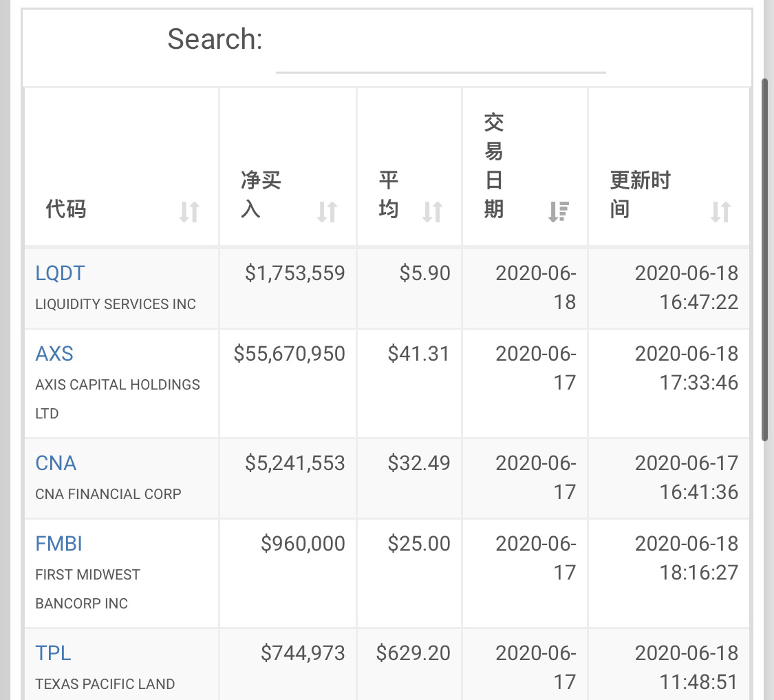Sort by 更新时间 column using arrows icon

pos(721,211)
